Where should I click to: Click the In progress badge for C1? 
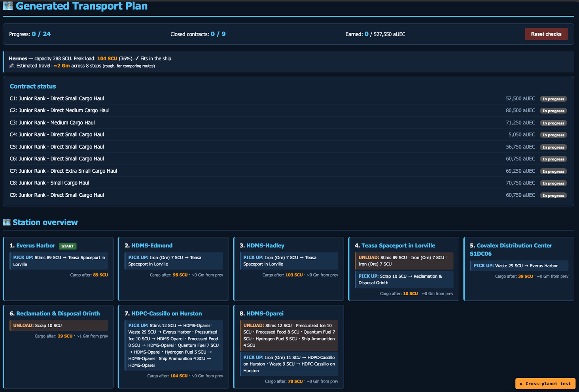pos(553,99)
